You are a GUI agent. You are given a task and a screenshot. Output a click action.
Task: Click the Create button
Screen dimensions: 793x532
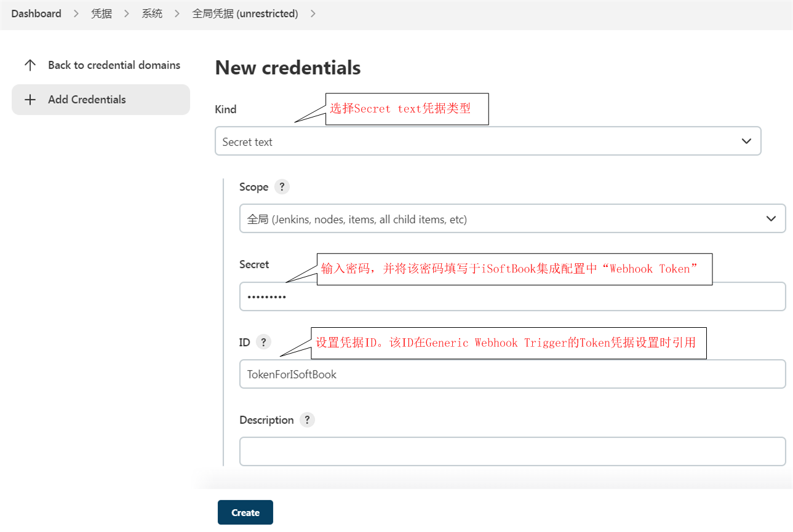click(x=245, y=512)
